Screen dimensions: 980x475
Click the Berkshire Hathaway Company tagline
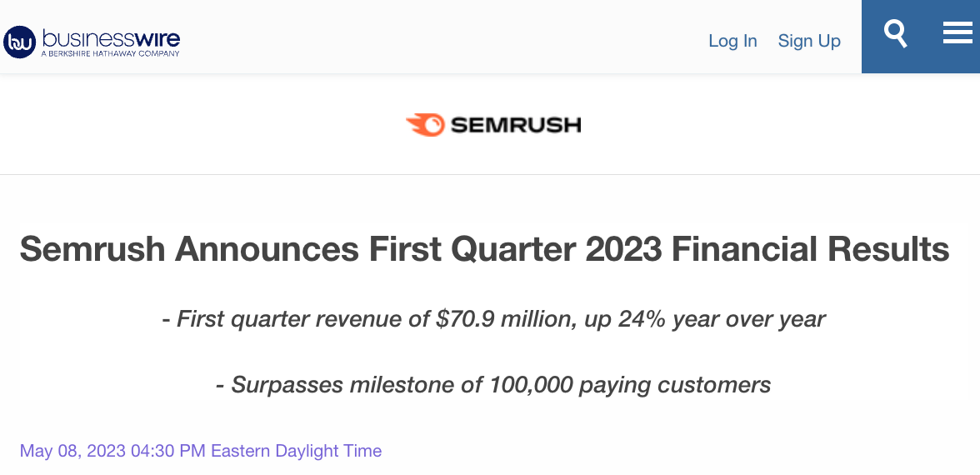pos(111,54)
